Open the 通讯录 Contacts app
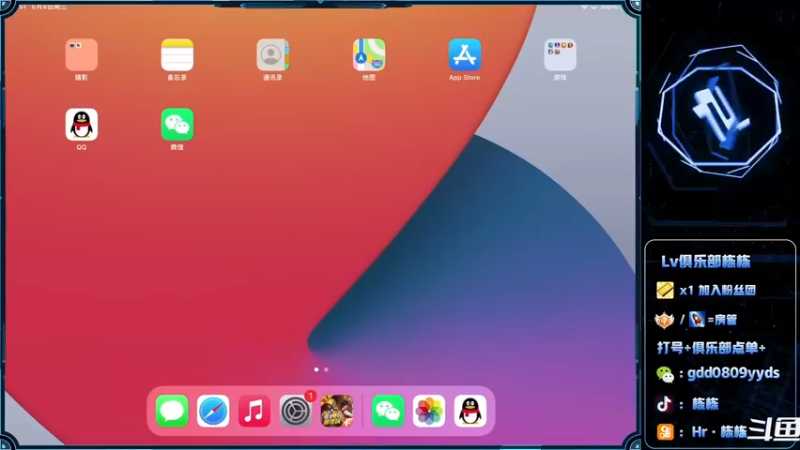The height and width of the screenshot is (450, 800). point(273,55)
